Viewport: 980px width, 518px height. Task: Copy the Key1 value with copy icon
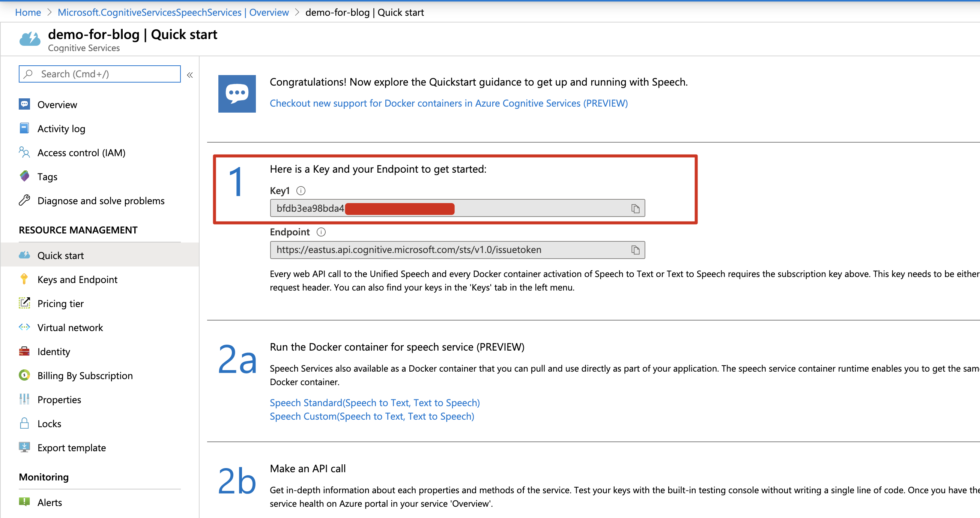coord(635,209)
